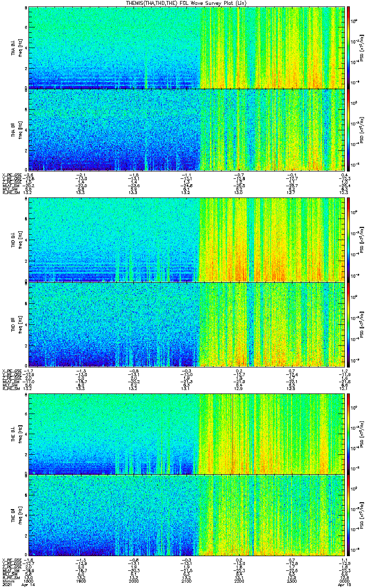Screen dimensions: 368x588
Task: Click the THEMIS FGL Wave Survey Plot title
Action: coord(186,3)
